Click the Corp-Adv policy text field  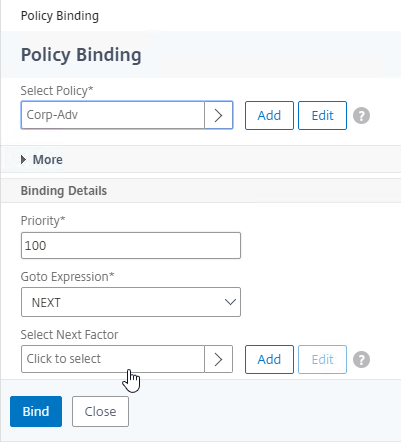113,115
